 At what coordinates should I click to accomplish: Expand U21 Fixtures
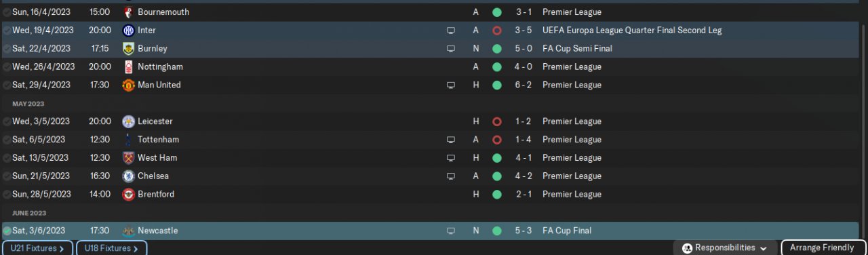tap(37, 248)
